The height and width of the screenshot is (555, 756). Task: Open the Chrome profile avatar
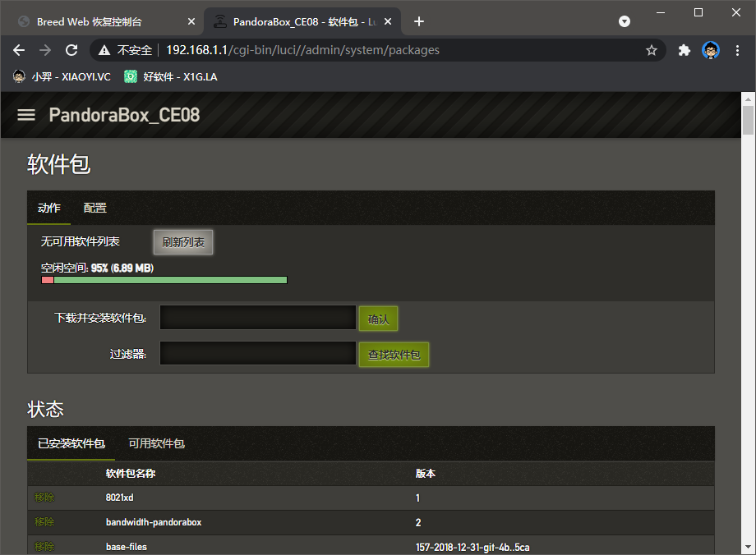(711, 50)
